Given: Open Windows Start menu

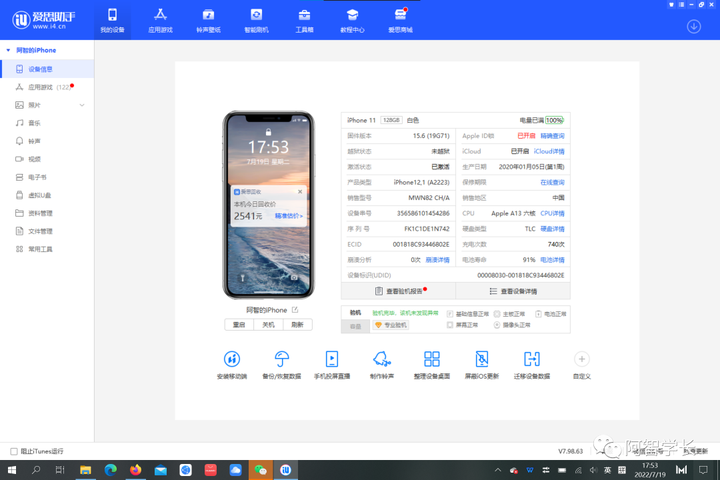Looking at the screenshot, I should (x=11, y=470).
